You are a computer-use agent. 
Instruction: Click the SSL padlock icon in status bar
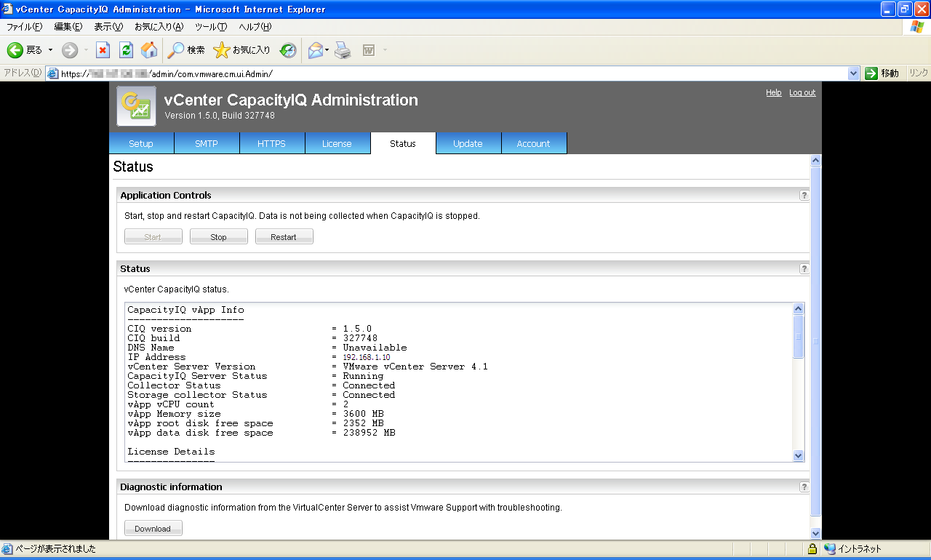pos(812,549)
